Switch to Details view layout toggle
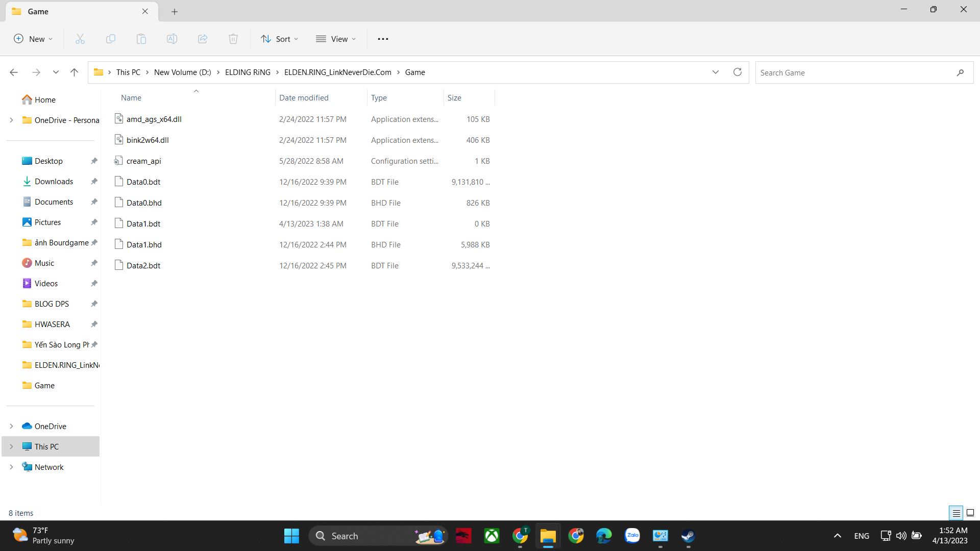 (956, 513)
